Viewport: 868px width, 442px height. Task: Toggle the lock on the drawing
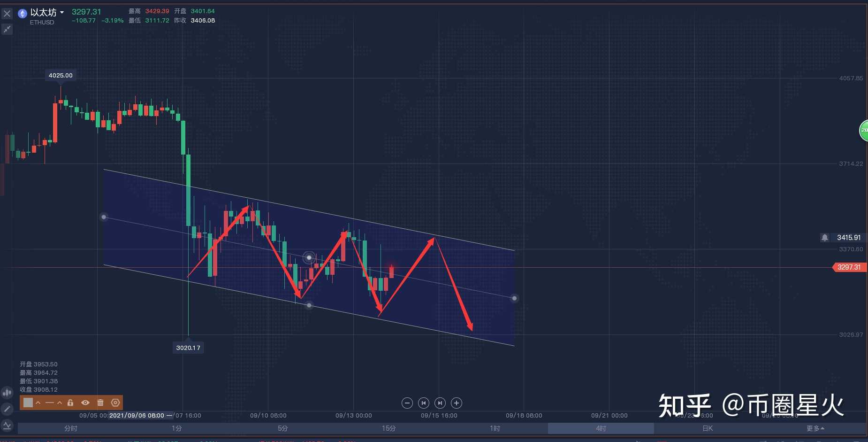[70, 403]
